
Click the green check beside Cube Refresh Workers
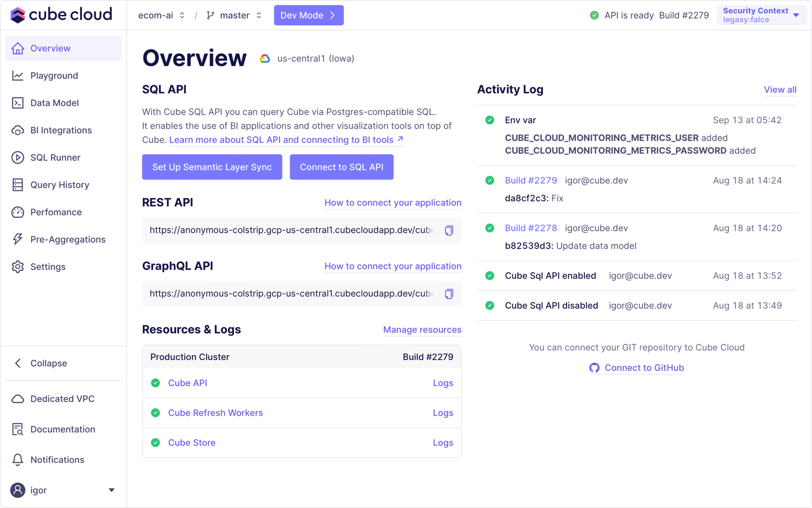156,413
